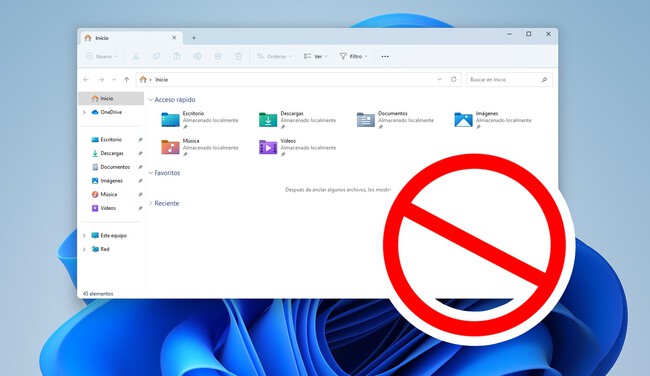The image size is (650, 376).
Task: Select Imágenes in the sidebar
Action: pos(112,181)
